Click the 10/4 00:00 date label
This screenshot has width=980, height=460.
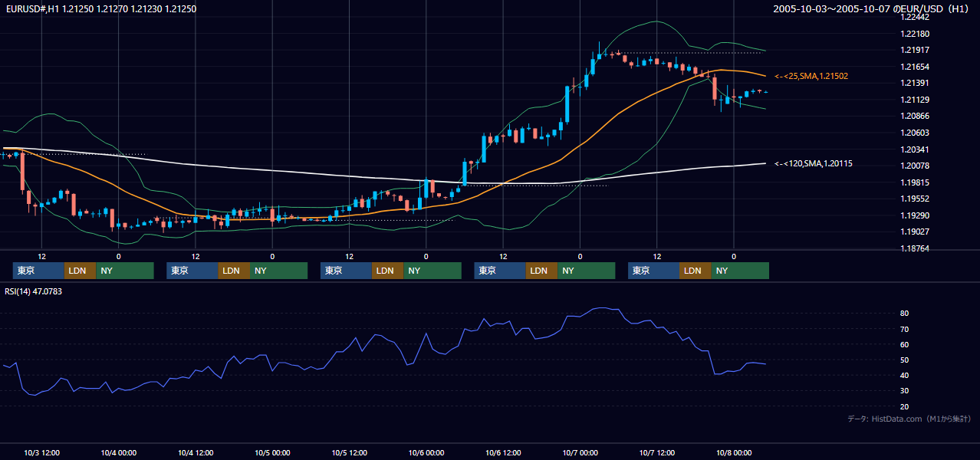[119, 452]
